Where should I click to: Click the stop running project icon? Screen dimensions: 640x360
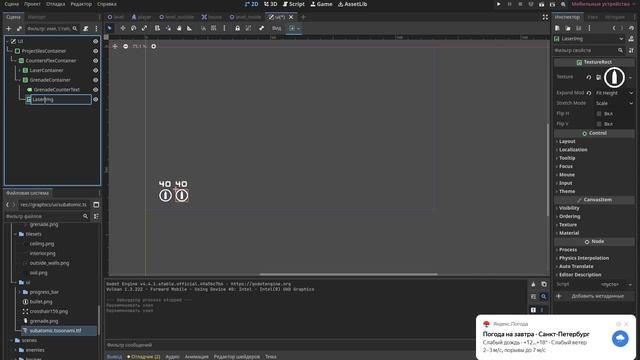(520, 4)
